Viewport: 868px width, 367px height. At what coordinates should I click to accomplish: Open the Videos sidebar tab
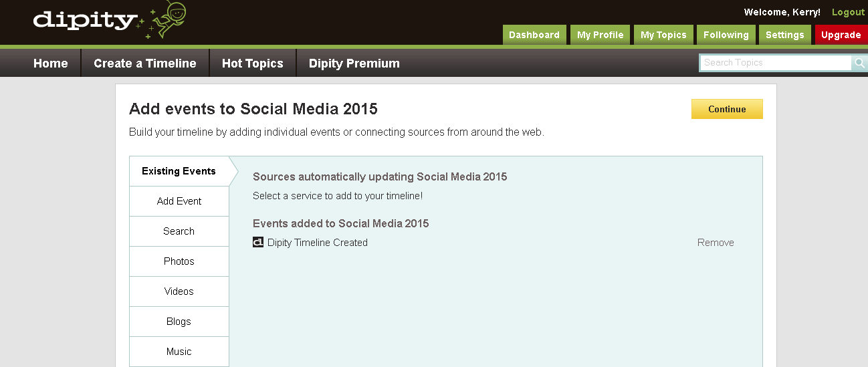click(179, 291)
